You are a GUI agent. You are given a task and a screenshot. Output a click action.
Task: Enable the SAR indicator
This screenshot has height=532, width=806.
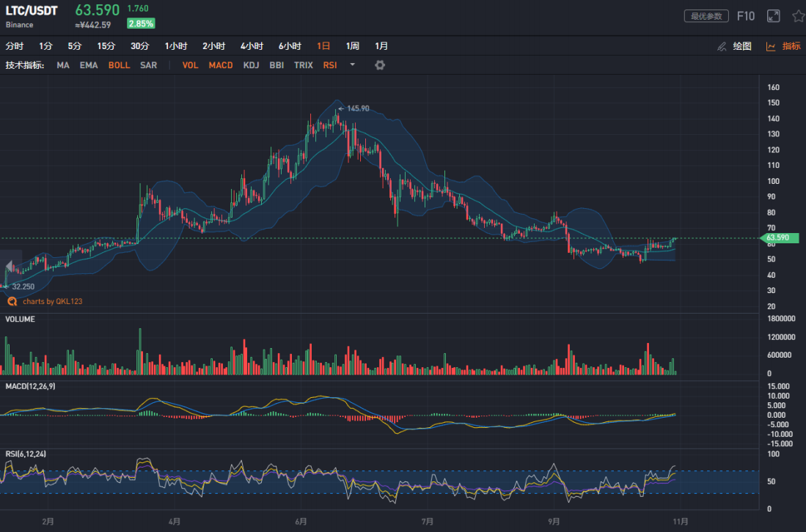[149, 65]
